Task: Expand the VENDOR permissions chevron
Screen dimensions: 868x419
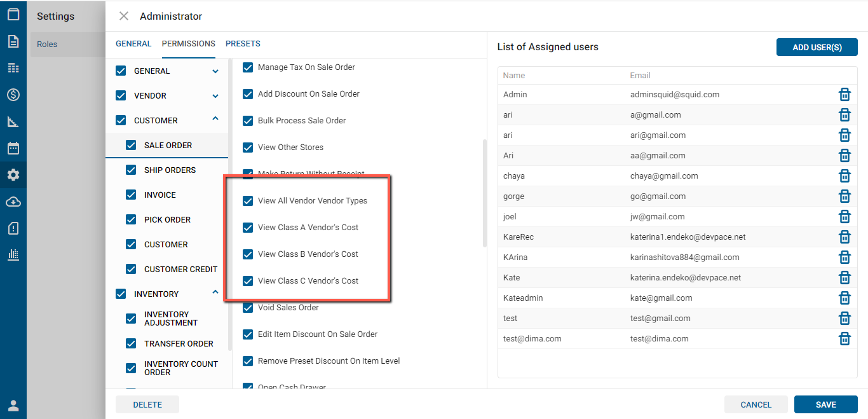Action: (215, 96)
